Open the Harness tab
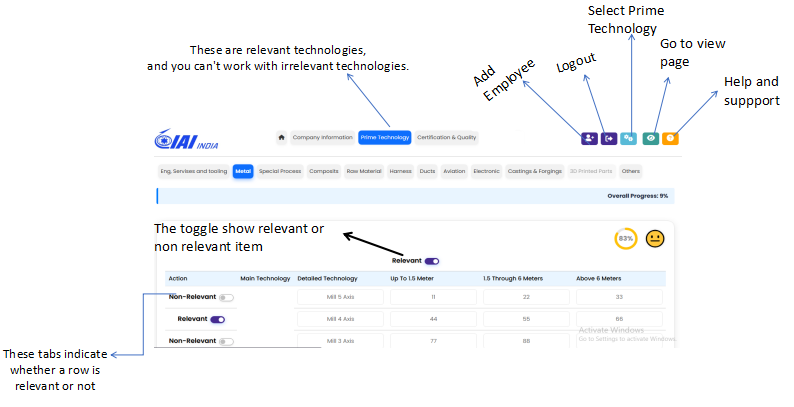Image resolution: width=794 pixels, height=407 pixels. (x=401, y=171)
